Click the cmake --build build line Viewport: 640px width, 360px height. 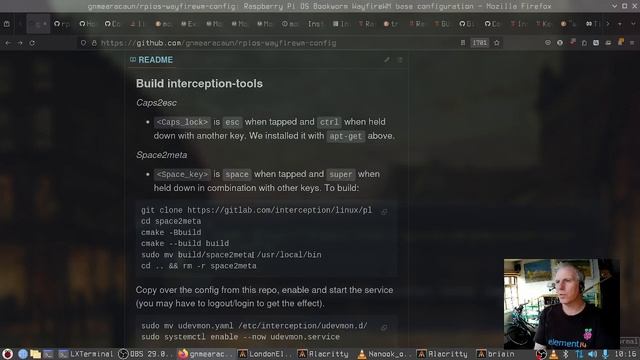(x=185, y=243)
